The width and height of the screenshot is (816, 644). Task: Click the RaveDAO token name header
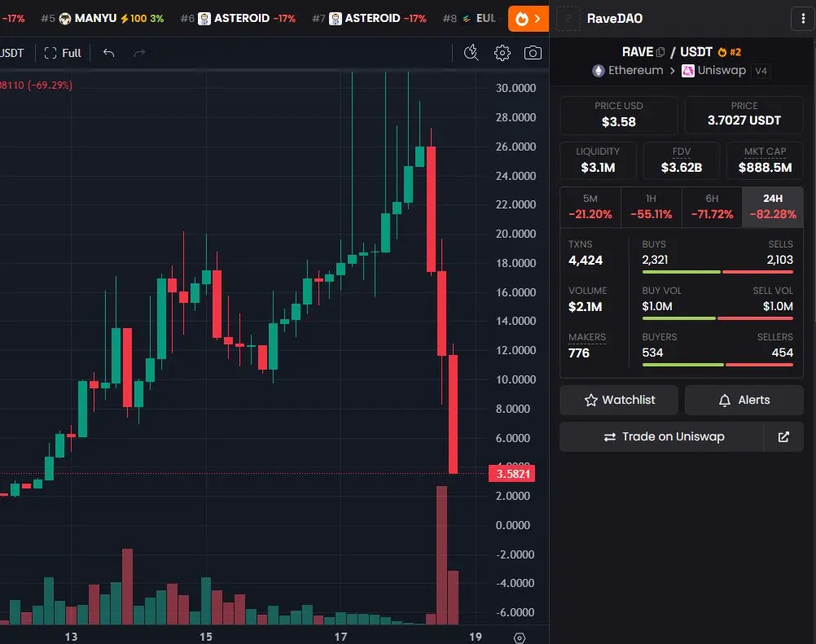pos(615,19)
